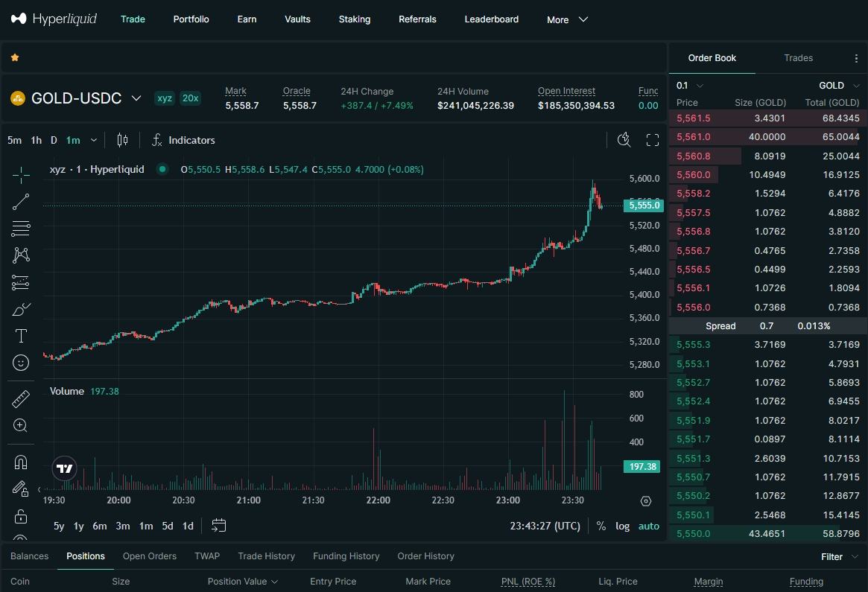This screenshot has height=592, width=868.
Task: Select the horizontal lines Fibonacci tool
Action: click(x=20, y=229)
